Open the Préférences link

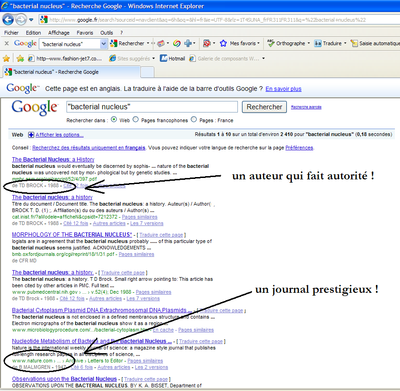(x=299, y=148)
